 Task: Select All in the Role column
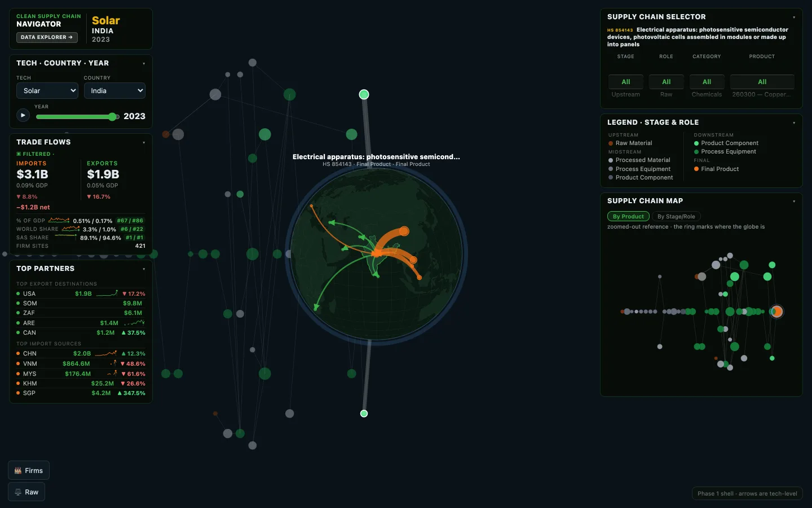(667, 82)
